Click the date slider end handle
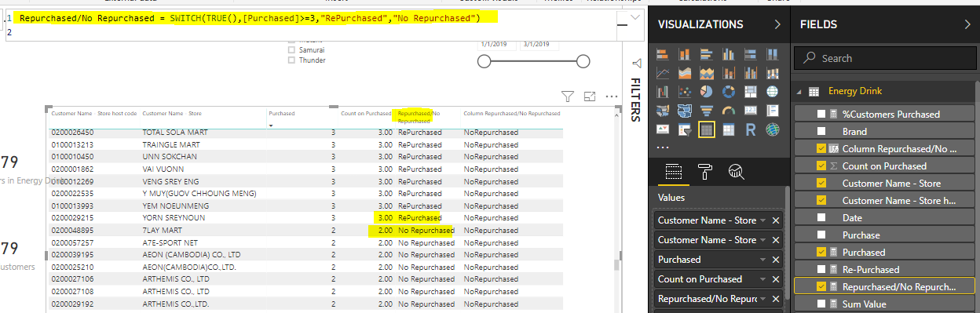The height and width of the screenshot is (313, 980). pos(583,61)
